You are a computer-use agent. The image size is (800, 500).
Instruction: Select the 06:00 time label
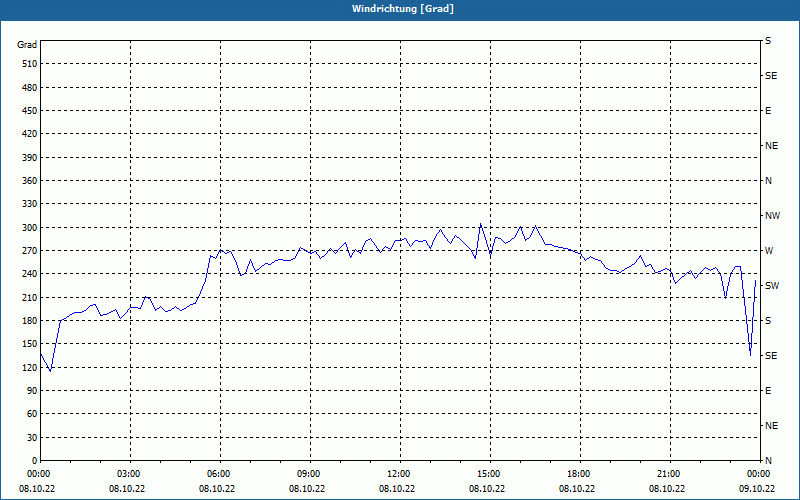218,474
